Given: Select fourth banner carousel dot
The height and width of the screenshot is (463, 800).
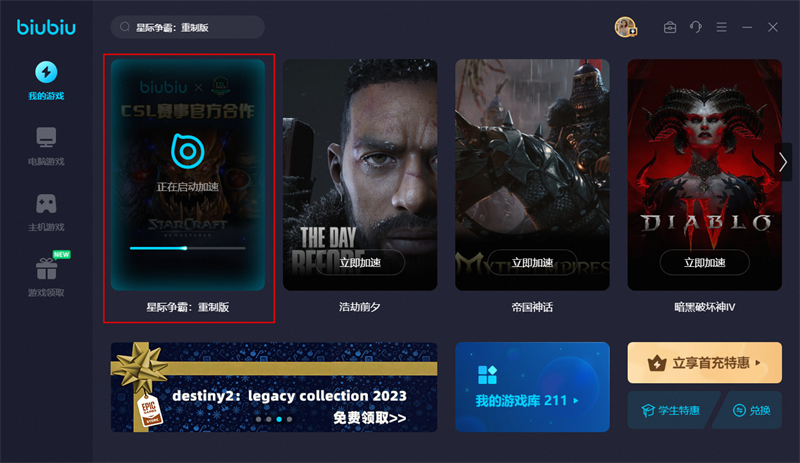Looking at the screenshot, I should (289, 419).
